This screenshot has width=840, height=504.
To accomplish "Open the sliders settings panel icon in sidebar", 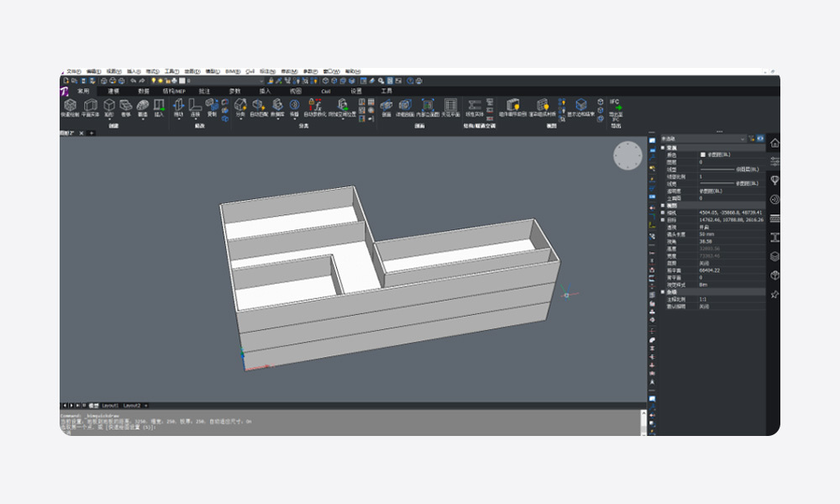I will tap(774, 161).
